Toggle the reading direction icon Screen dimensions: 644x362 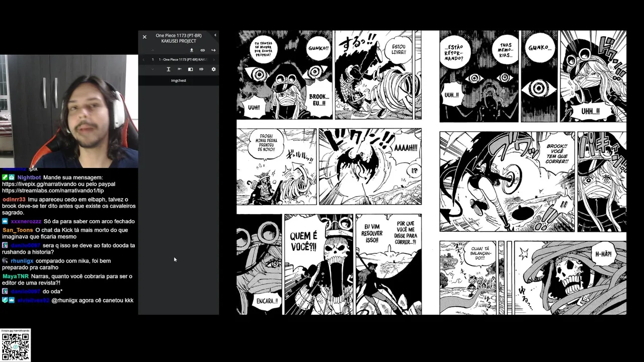click(180, 69)
